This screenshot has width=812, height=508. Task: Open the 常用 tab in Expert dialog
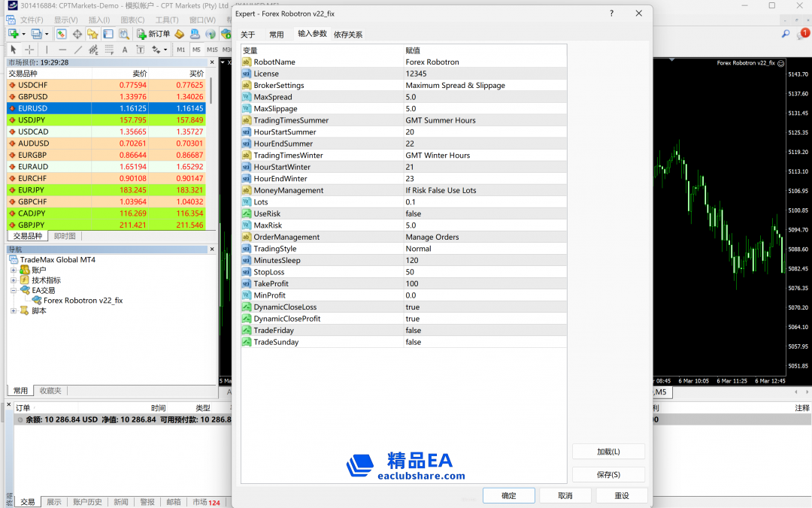[277, 35]
